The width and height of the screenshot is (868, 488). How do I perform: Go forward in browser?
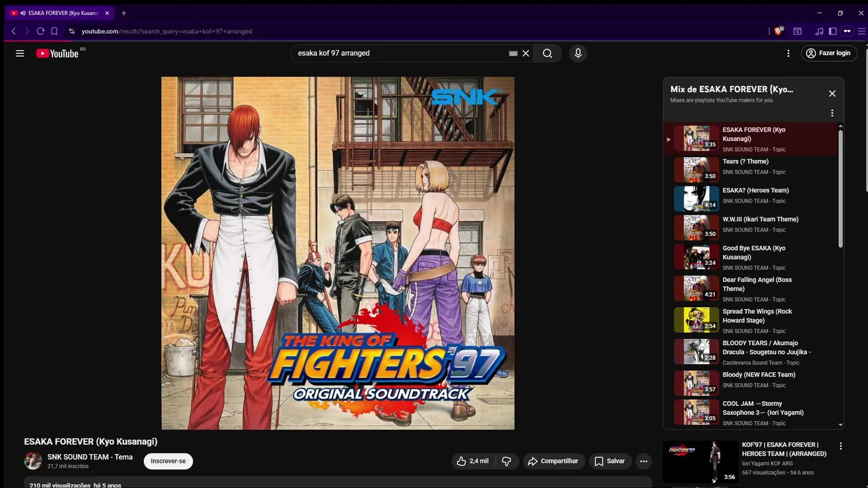27,31
